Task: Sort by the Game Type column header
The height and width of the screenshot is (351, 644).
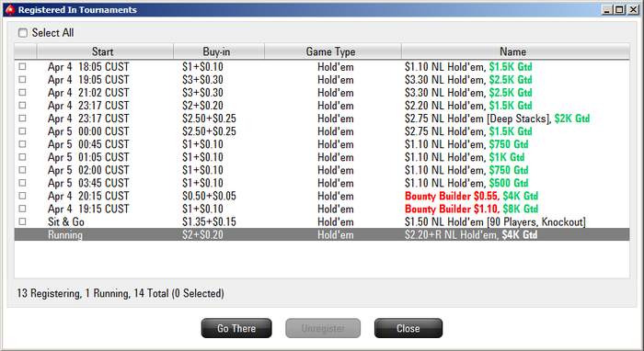Action: pos(333,51)
